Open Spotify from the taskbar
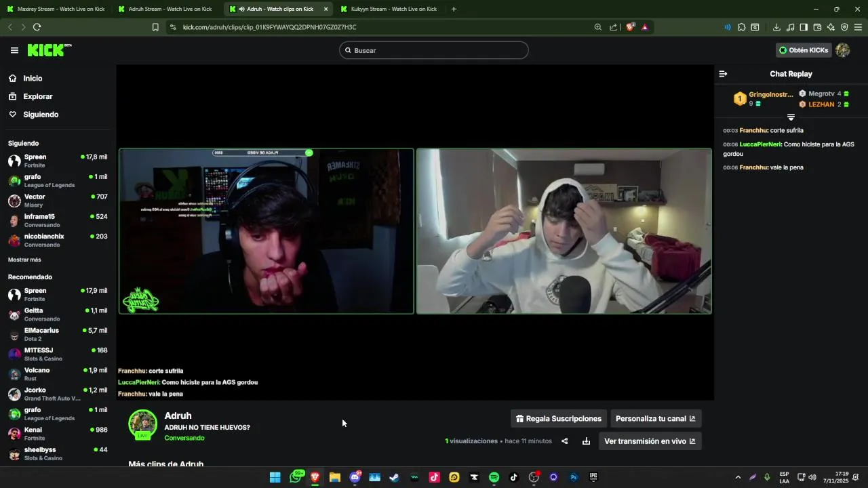868x488 pixels. (494, 477)
